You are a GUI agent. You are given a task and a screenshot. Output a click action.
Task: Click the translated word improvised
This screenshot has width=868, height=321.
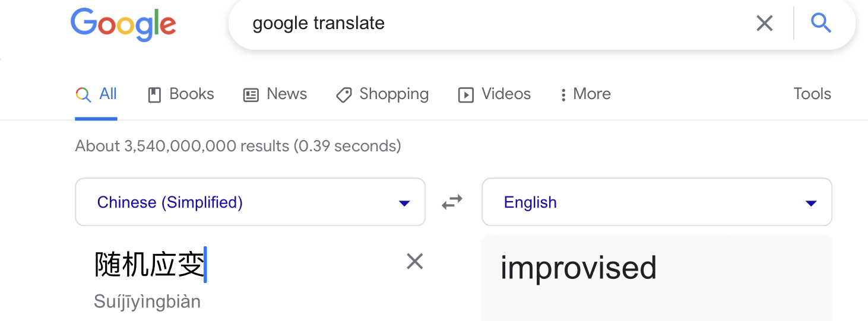[578, 268]
